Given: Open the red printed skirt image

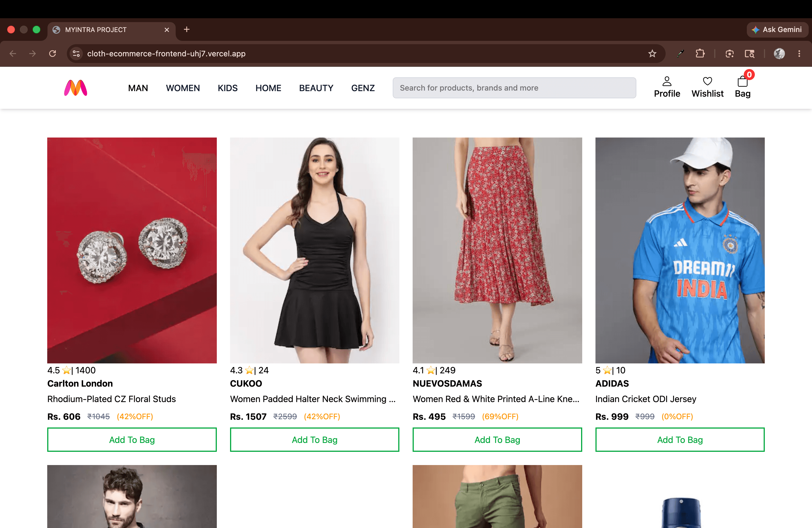Looking at the screenshot, I should pyautogui.click(x=497, y=250).
